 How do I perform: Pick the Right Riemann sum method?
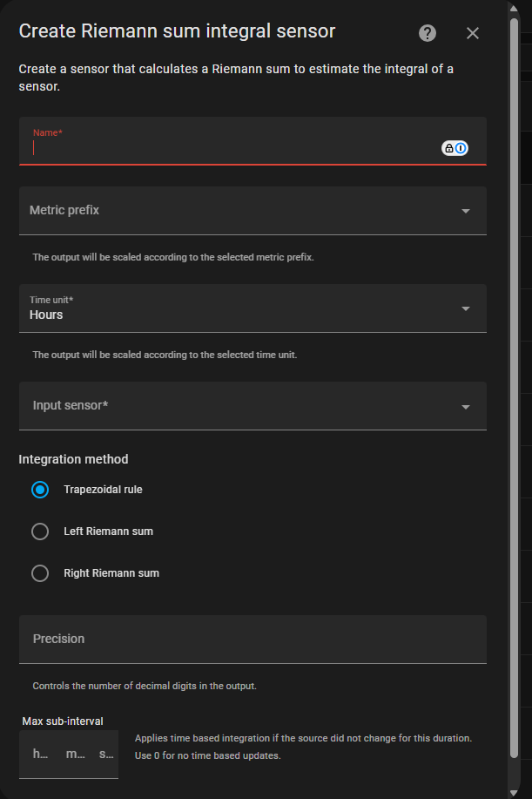click(x=40, y=573)
